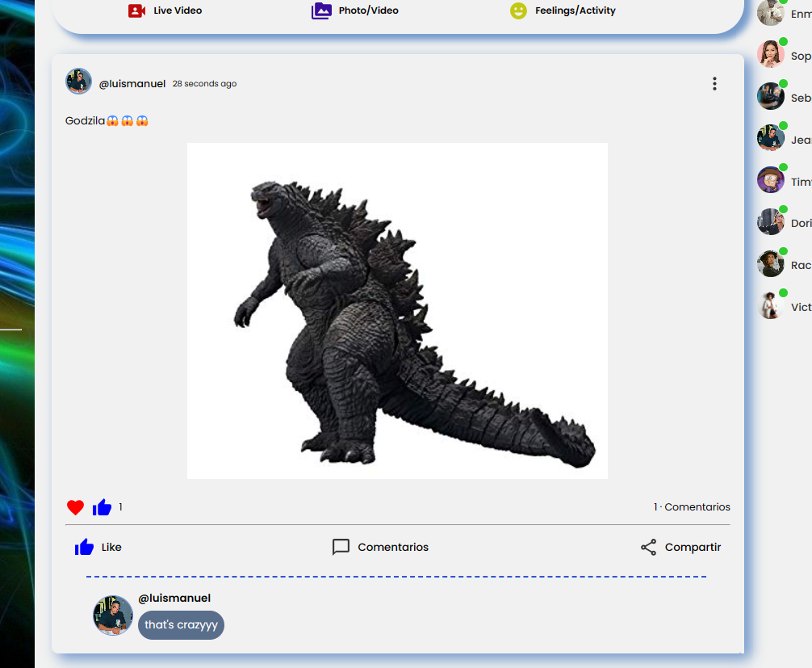
Task: Click the 'Feelings/Activity' label
Action: pyautogui.click(x=576, y=11)
